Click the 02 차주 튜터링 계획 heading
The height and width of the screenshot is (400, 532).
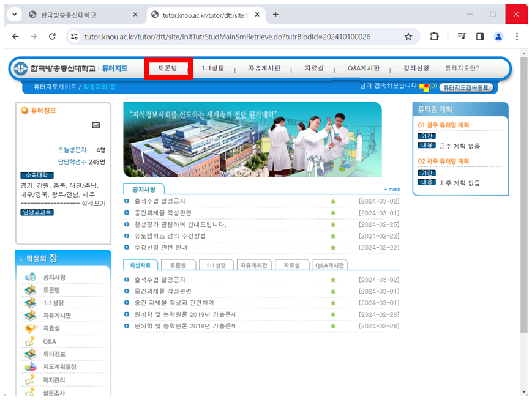(443, 161)
